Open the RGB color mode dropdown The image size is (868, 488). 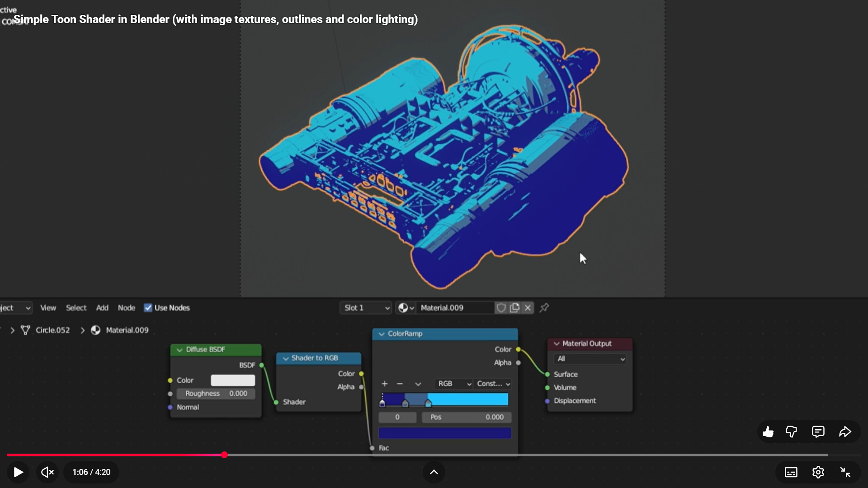pyautogui.click(x=453, y=384)
